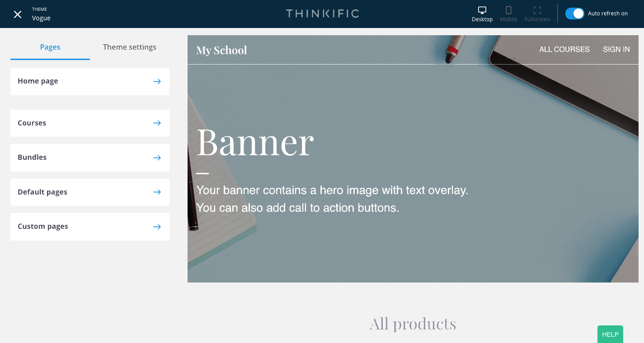Open Home page row arrow
The width and height of the screenshot is (644, 343).
(157, 81)
